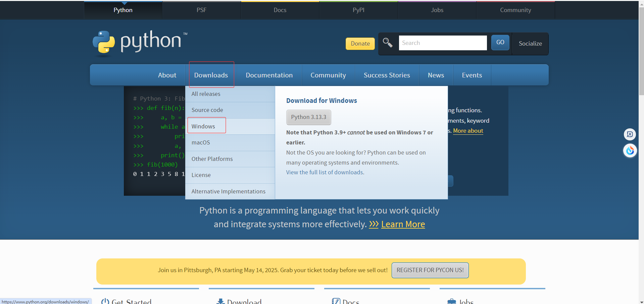Click the Python 3.13.3 download button
644x304 pixels.
308,117
